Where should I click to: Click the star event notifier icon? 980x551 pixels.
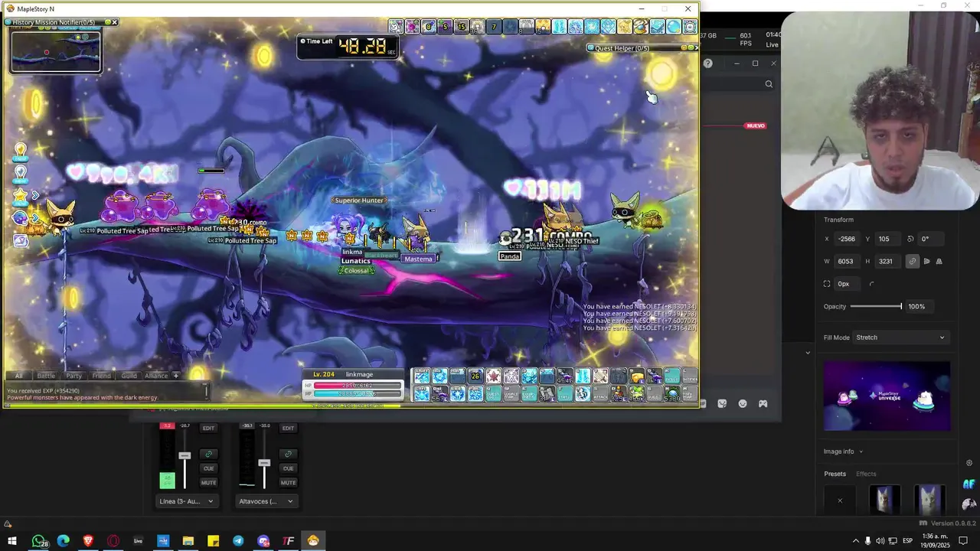tap(21, 196)
